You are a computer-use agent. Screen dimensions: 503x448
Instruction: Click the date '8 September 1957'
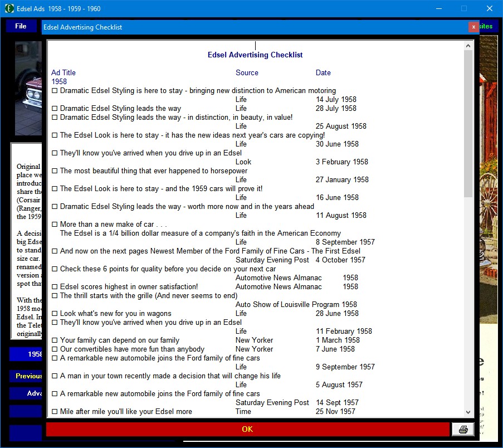[x=345, y=242]
